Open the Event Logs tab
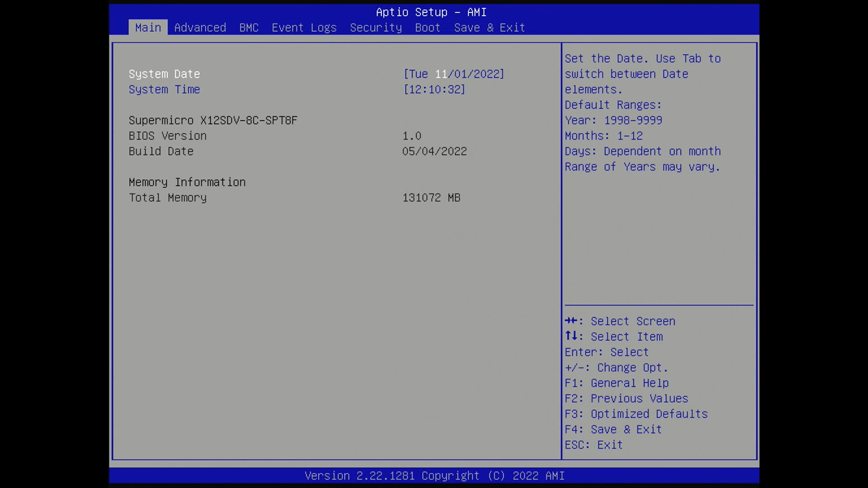 (304, 28)
